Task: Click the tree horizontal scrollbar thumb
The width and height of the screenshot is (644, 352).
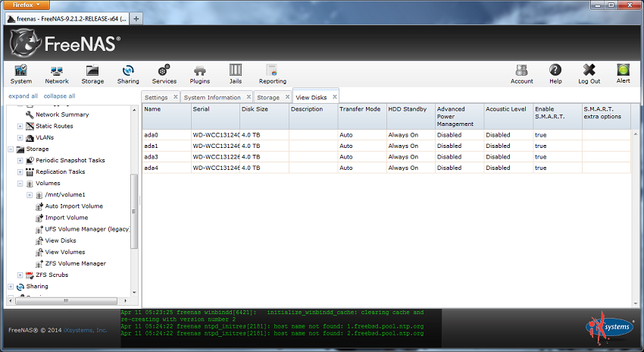Action: tap(66, 301)
